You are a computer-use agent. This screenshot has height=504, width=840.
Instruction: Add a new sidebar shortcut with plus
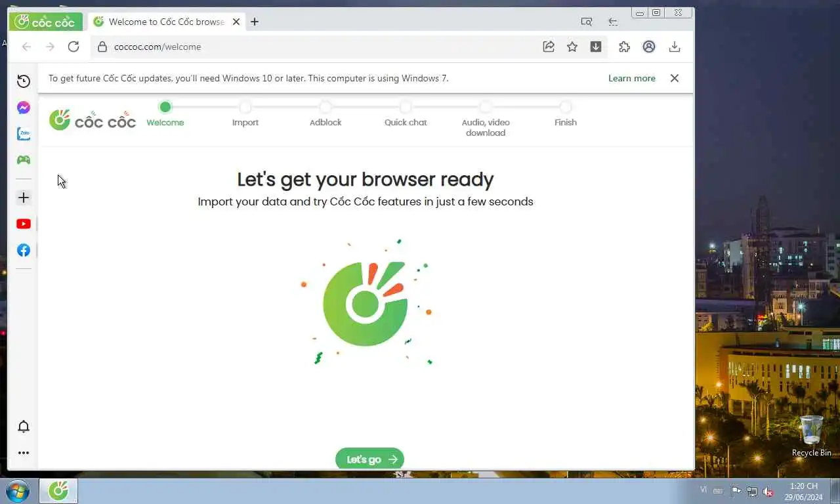[24, 198]
